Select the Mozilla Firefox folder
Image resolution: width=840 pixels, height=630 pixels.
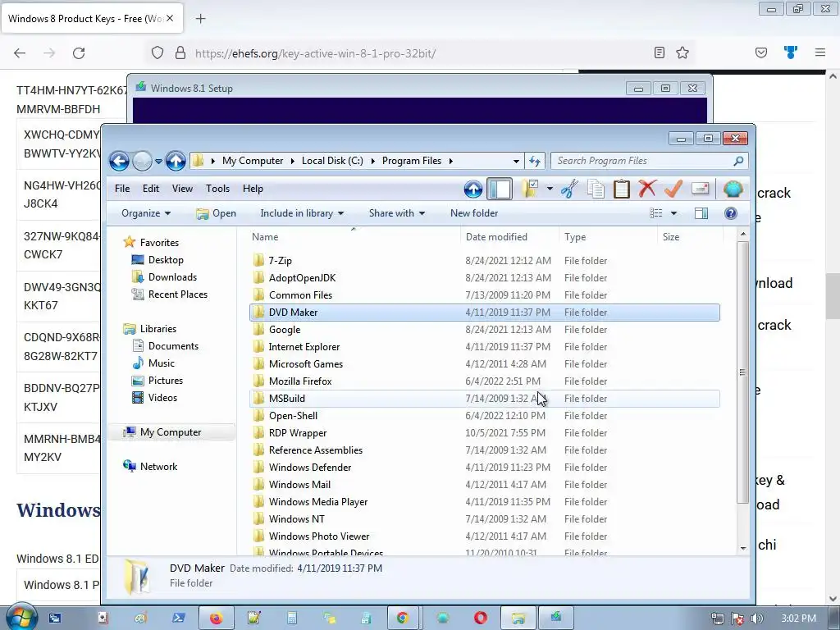point(484,381)
